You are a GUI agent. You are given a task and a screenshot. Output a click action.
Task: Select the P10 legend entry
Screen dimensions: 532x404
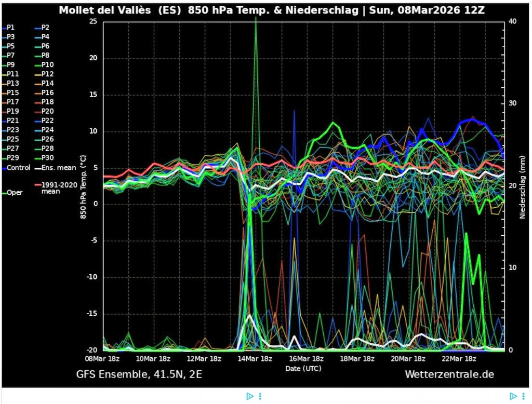click(x=44, y=65)
